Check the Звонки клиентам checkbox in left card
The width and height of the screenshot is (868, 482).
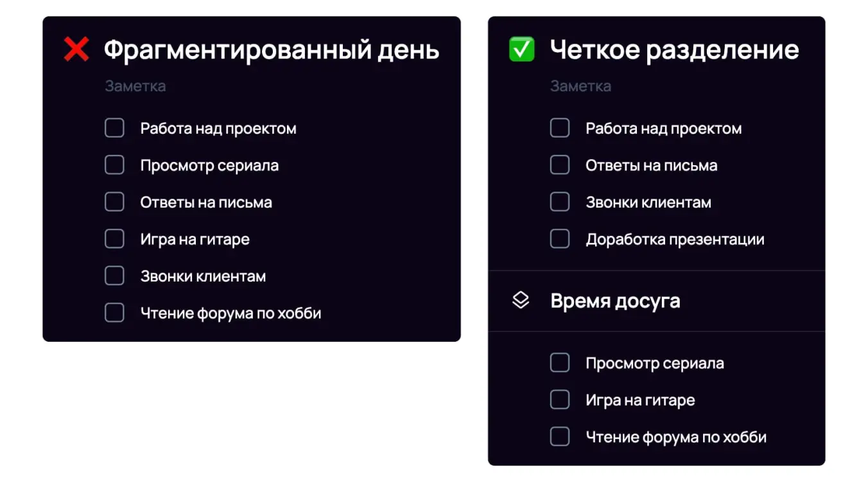[x=114, y=275]
